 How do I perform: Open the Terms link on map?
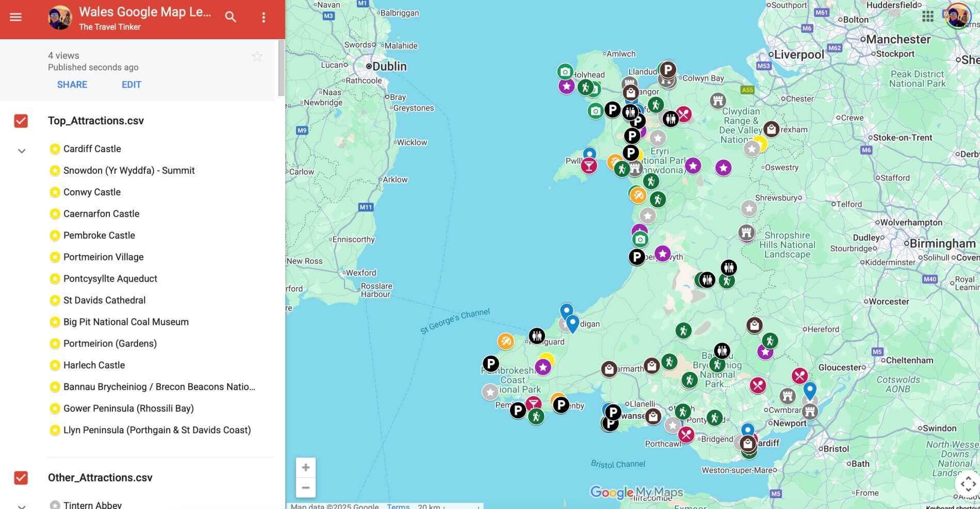(x=398, y=506)
